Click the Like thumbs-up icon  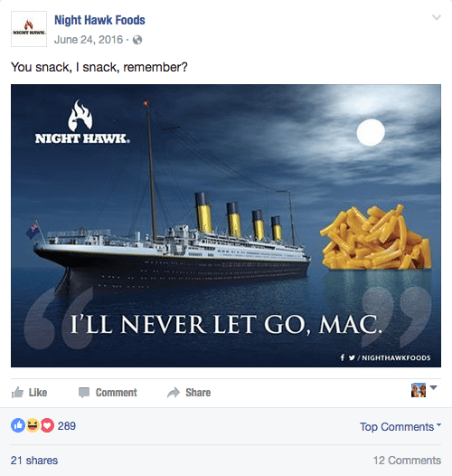[17, 392]
